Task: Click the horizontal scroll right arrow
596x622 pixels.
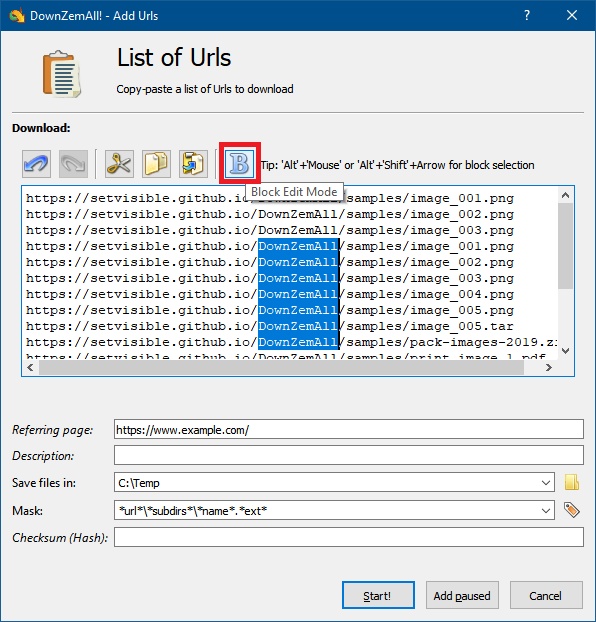Action: (549, 368)
